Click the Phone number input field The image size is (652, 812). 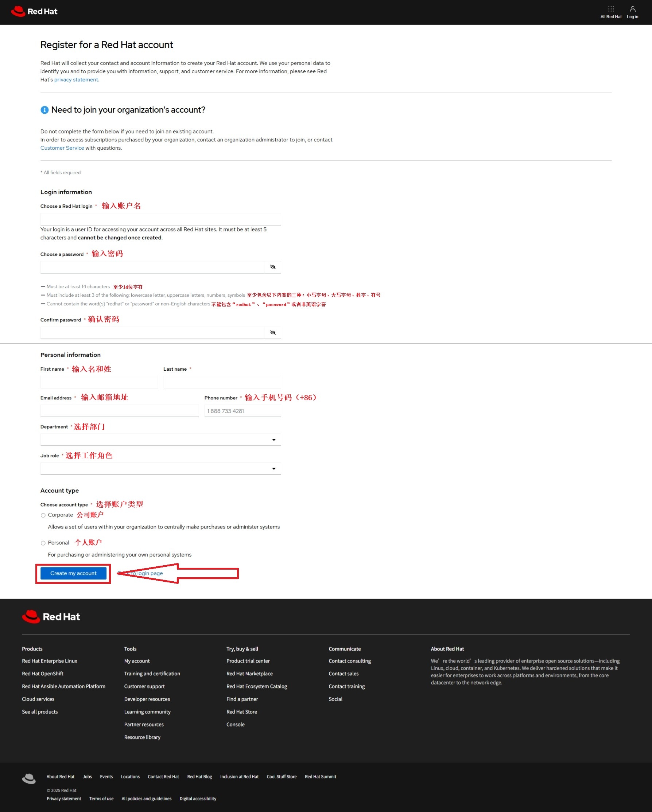point(243,411)
